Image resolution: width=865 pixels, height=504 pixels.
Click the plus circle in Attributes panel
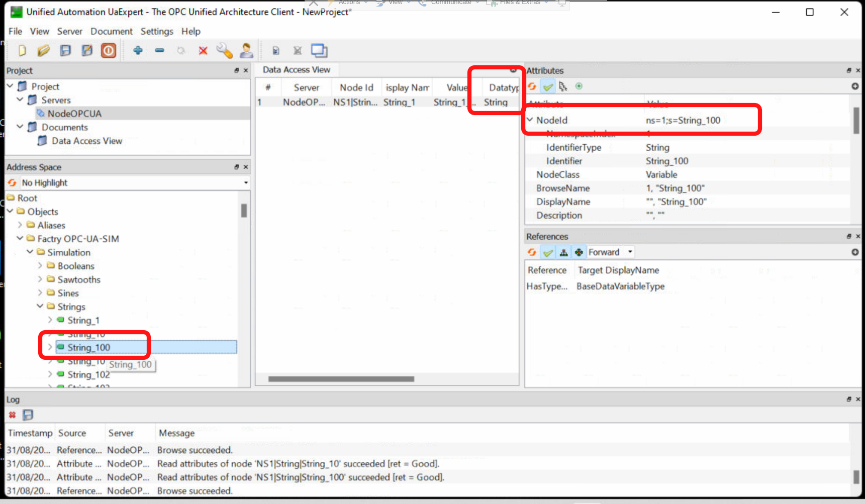855,86
